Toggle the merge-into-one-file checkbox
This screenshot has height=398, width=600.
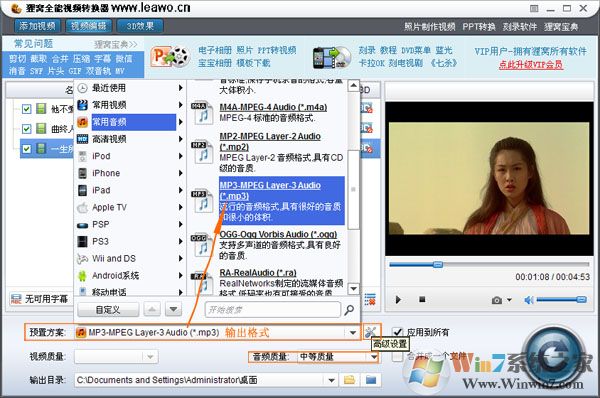(x=398, y=356)
